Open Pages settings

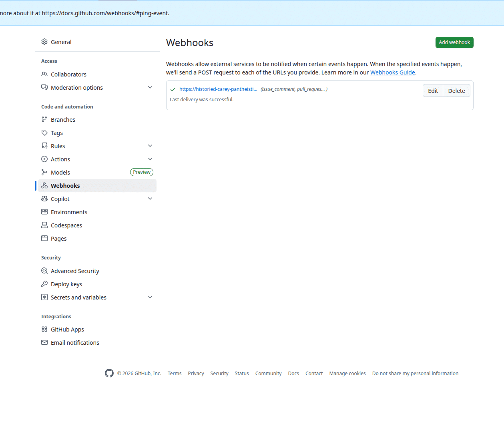(x=97, y=239)
